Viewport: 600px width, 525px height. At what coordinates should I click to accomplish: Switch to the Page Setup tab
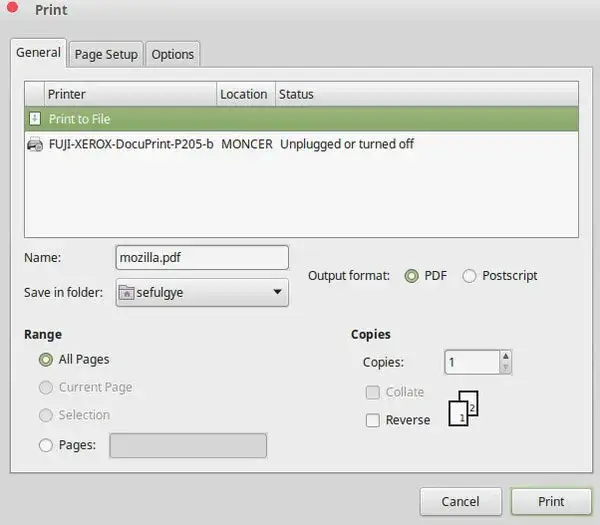pyautogui.click(x=106, y=54)
